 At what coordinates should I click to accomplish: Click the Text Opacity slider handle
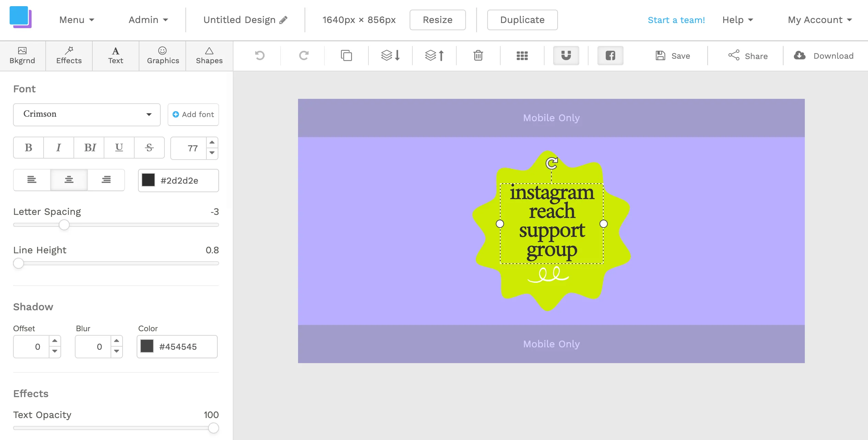(x=213, y=428)
